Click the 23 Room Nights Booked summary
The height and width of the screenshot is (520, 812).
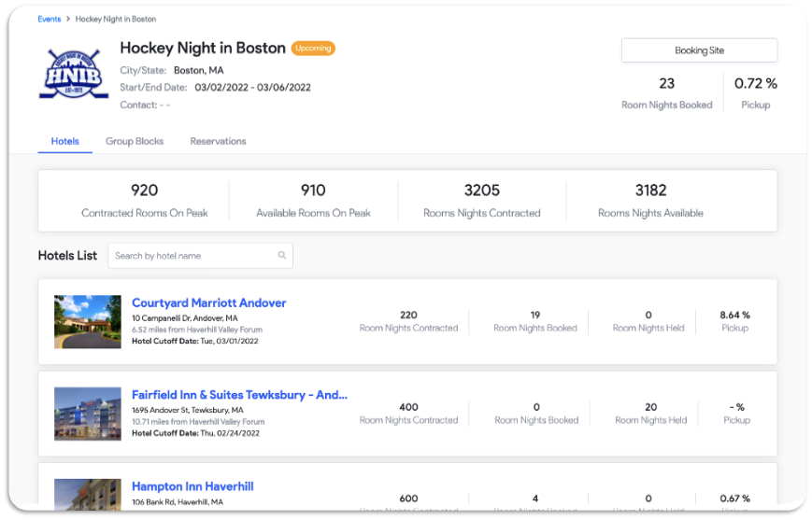coord(667,93)
